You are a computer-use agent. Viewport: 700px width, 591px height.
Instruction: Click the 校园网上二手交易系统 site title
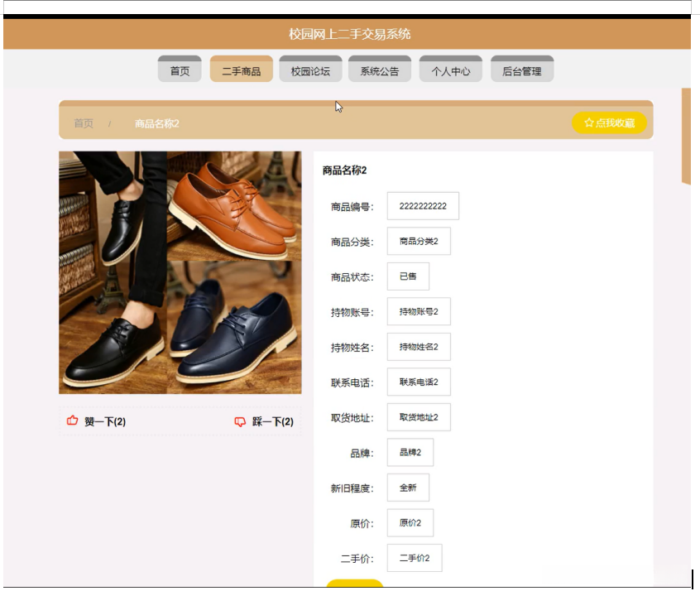pos(349,34)
